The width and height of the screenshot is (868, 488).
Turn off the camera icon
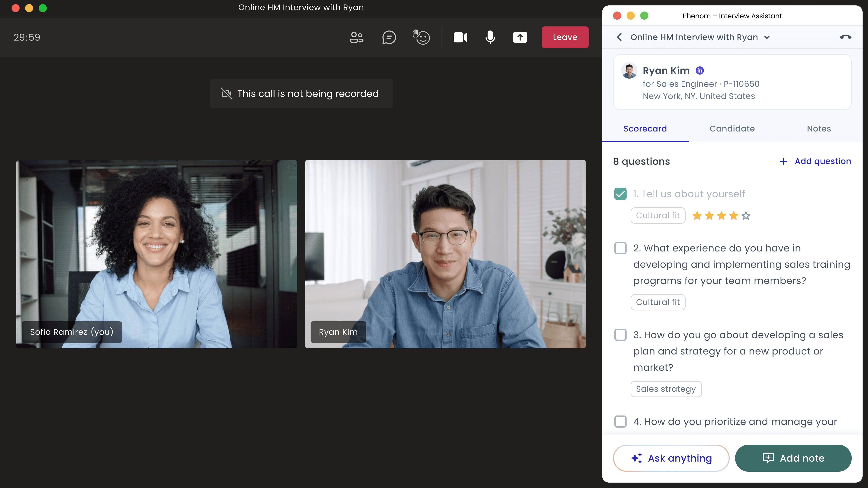click(x=460, y=37)
